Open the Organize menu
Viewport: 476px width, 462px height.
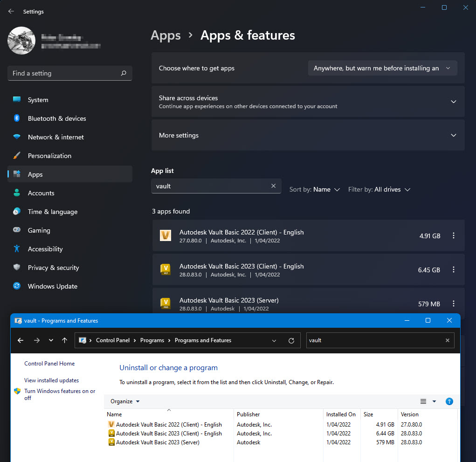124,401
